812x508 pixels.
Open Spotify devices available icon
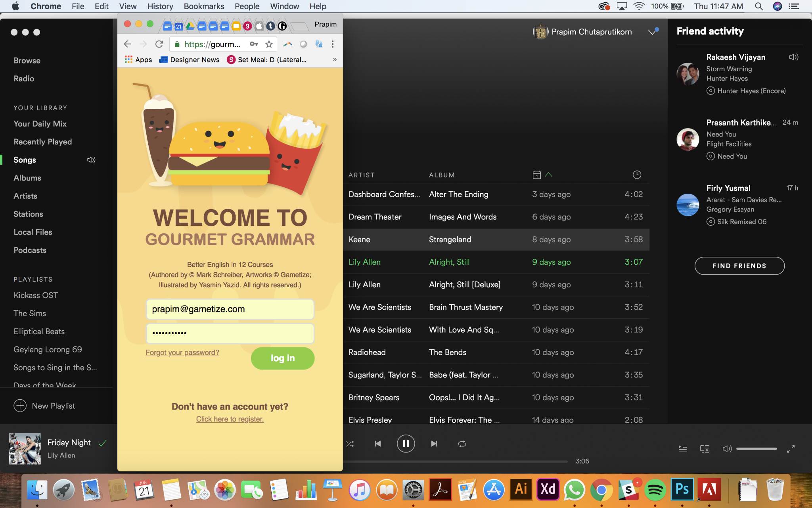point(705,449)
